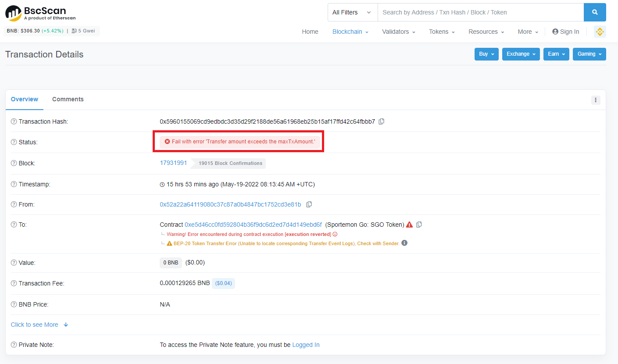
Task: Click the ($0.04) fee price badge
Action: coord(224,283)
